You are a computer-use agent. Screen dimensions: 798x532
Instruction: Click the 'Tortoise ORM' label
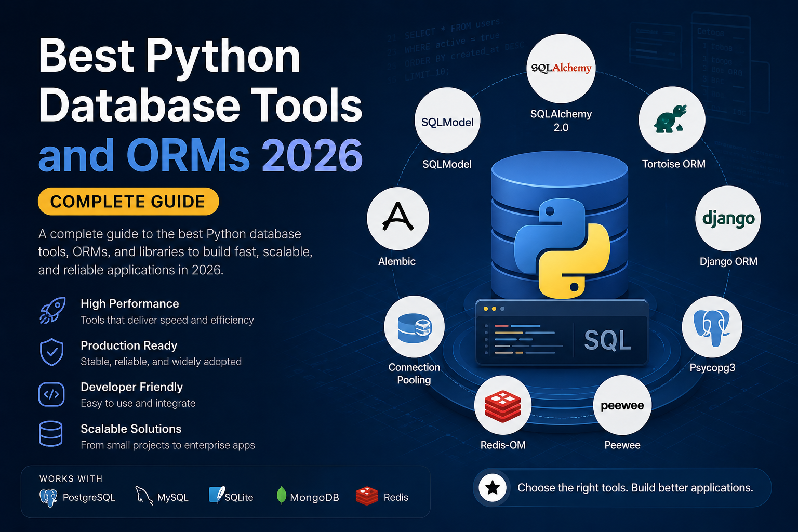pos(674,164)
